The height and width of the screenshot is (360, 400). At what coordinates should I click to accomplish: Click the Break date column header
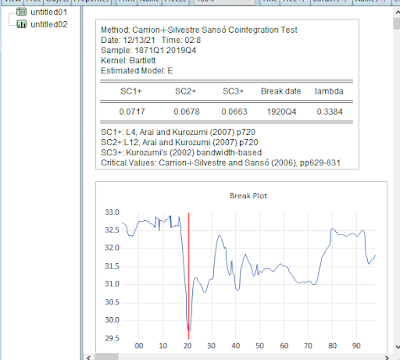pos(281,91)
